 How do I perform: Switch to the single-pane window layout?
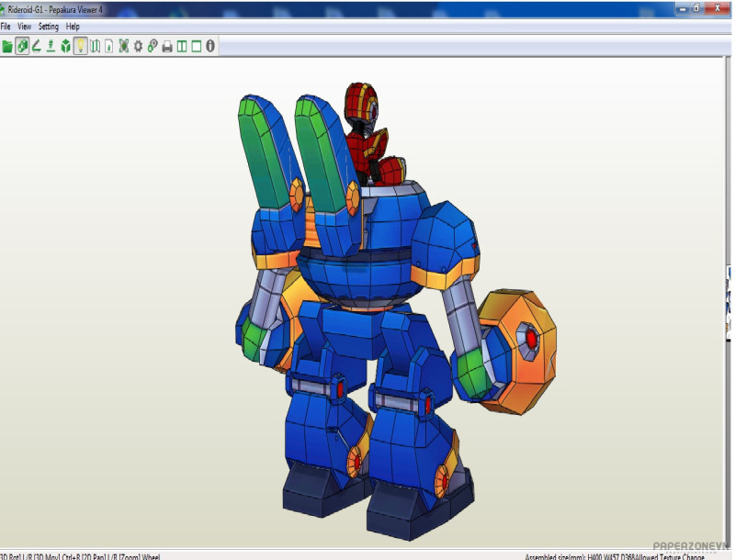point(196,46)
